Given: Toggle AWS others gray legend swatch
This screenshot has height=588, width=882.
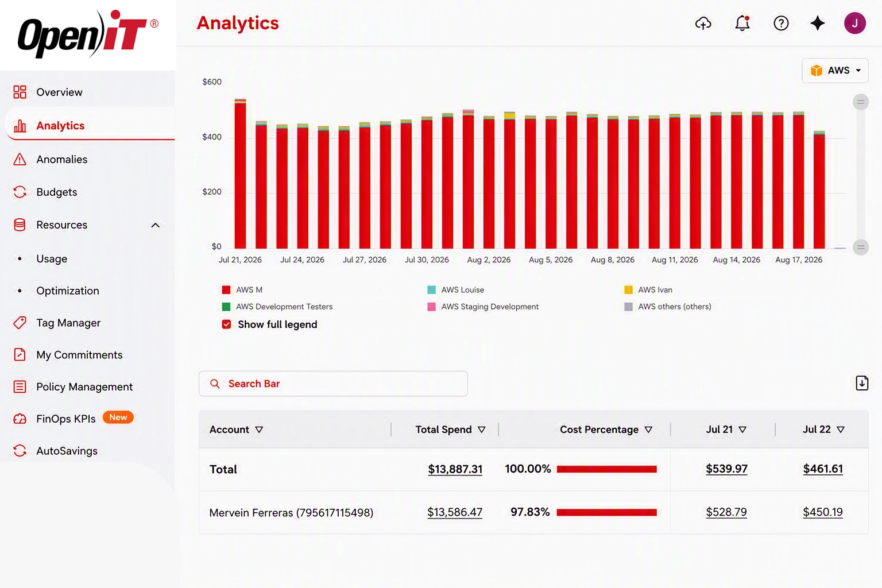Looking at the screenshot, I should point(628,307).
